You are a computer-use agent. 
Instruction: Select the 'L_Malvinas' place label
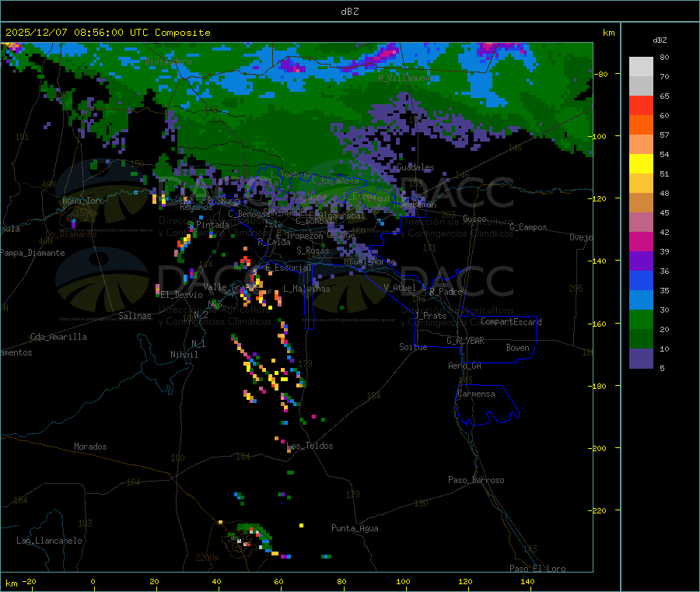pyautogui.click(x=306, y=289)
